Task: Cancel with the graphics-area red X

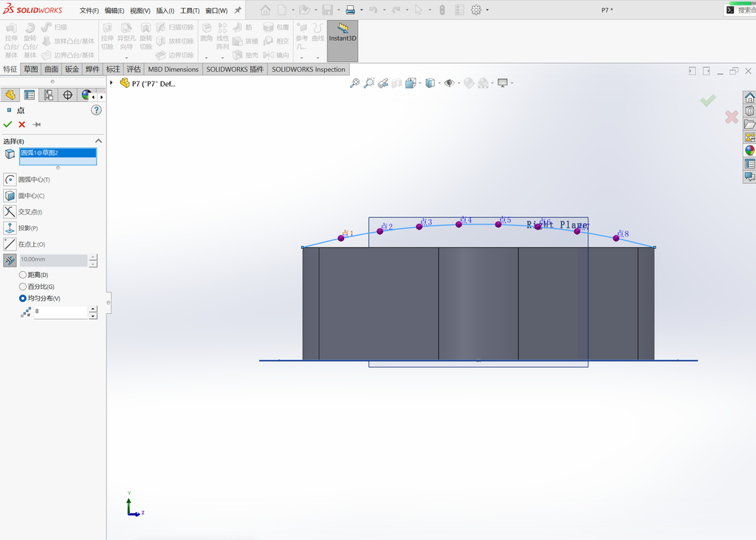Action: click(732, 117)
